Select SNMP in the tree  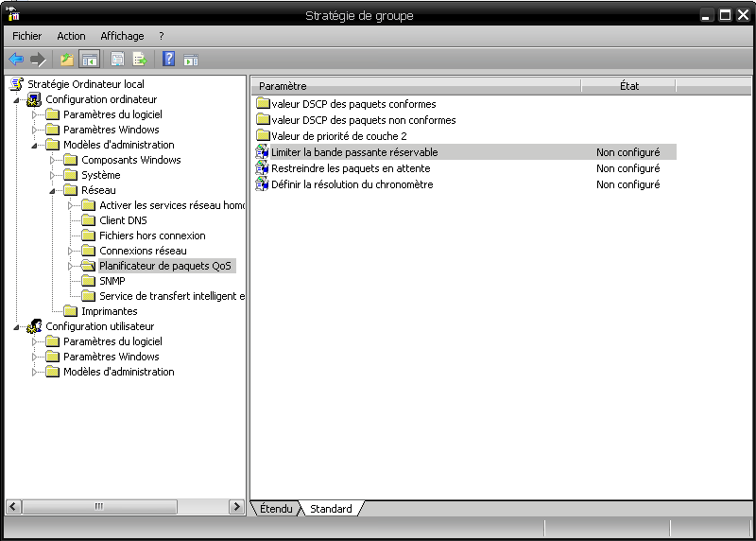coord(112,281)
